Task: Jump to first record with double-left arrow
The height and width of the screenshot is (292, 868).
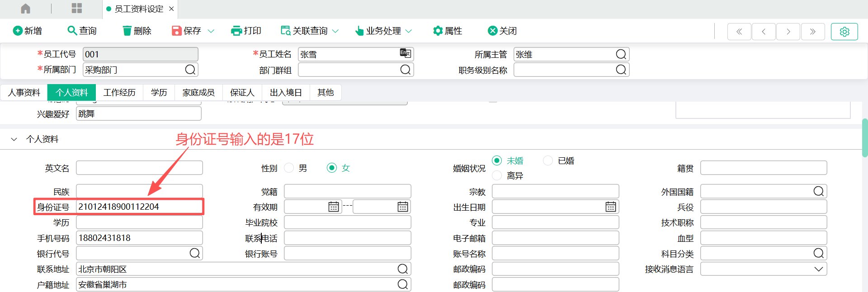Action: (739, 32)
